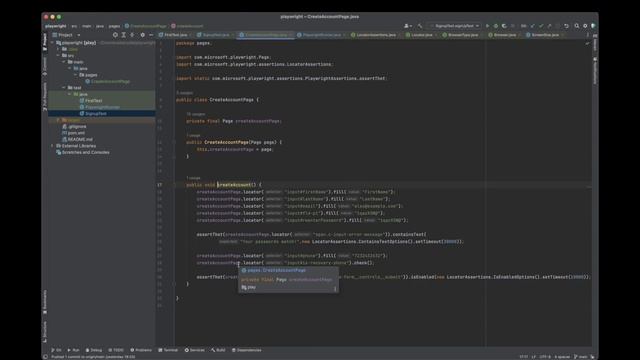The height and width of the screenshot is (360, 640).
Task: Click the Build hammer icon in top toolbar
Action: point(420,26)
